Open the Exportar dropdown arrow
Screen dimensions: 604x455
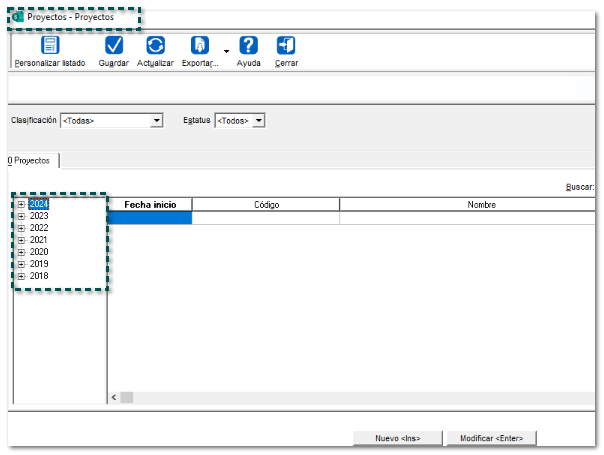click(x=226, y=50)
